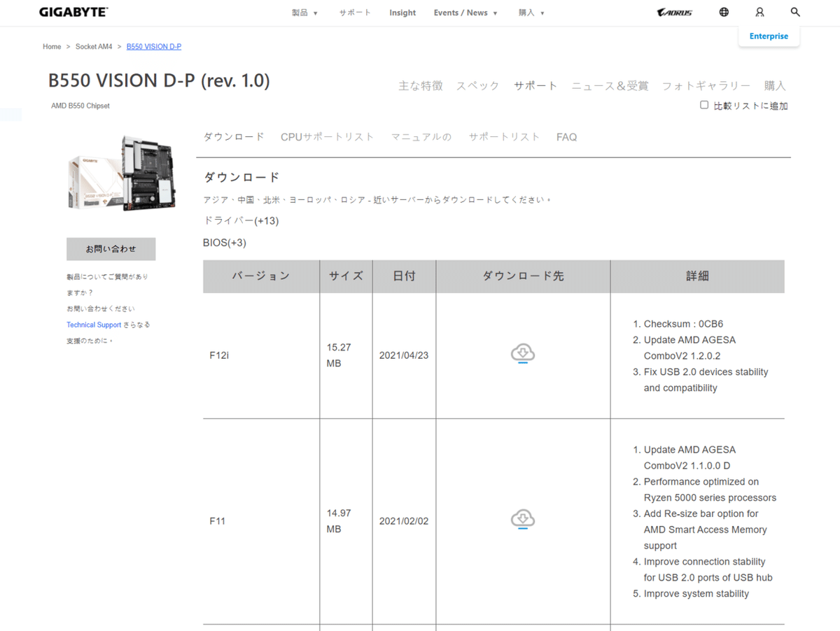840x631 pixels.
Task: Open B550 VISION D-P breadcrumb link
Action: 154,46
